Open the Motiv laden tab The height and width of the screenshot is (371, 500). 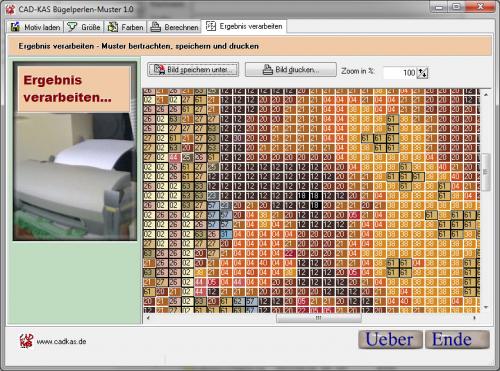pos(35,27)
